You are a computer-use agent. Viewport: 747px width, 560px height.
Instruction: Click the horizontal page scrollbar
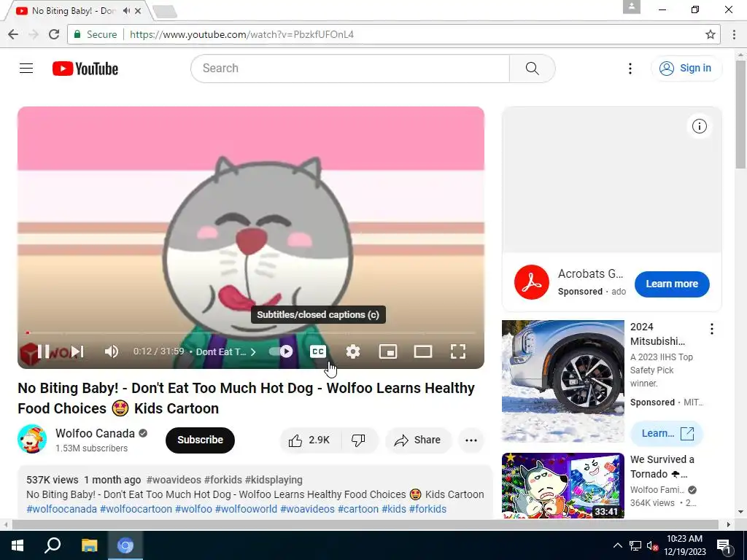pyautogui.click(x=365, y=524)
